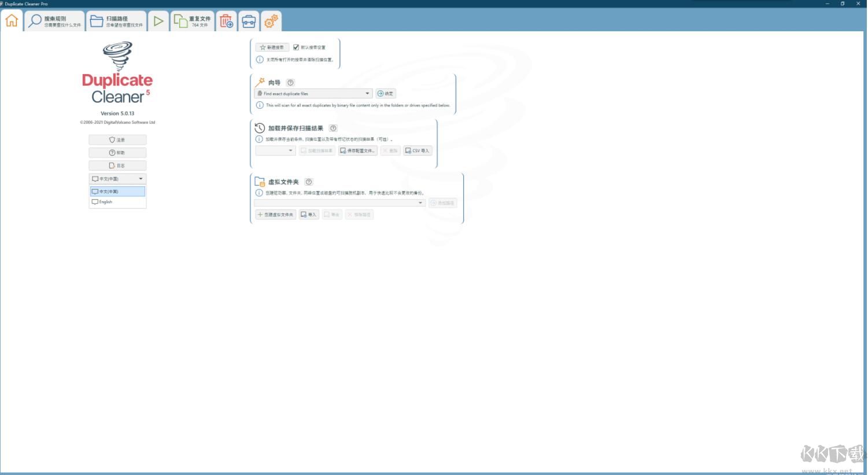Click the CSV 导入 import button
The image size is (868, 475).
[417, 150]
